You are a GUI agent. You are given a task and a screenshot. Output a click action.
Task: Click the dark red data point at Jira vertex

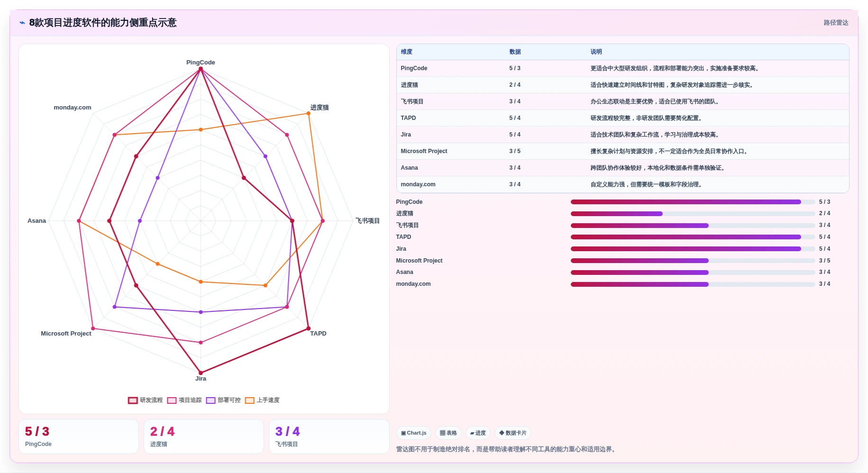click(x=201, y=373)
